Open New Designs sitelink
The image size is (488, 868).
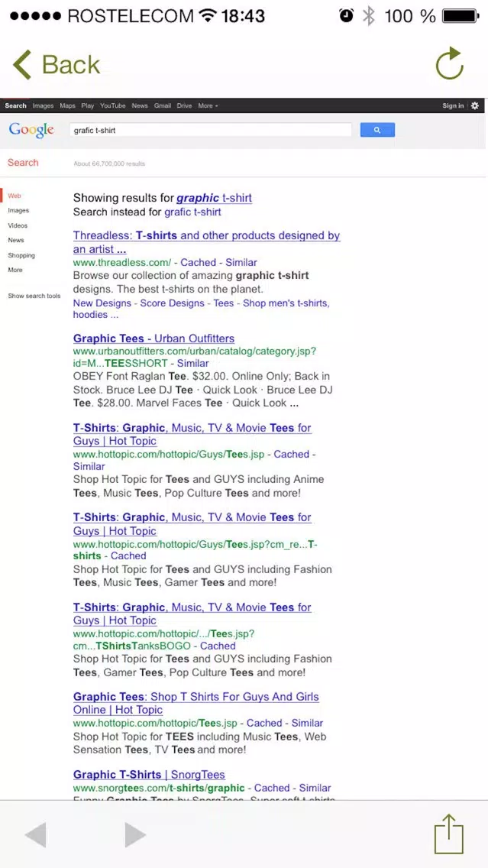coord(102,303)
